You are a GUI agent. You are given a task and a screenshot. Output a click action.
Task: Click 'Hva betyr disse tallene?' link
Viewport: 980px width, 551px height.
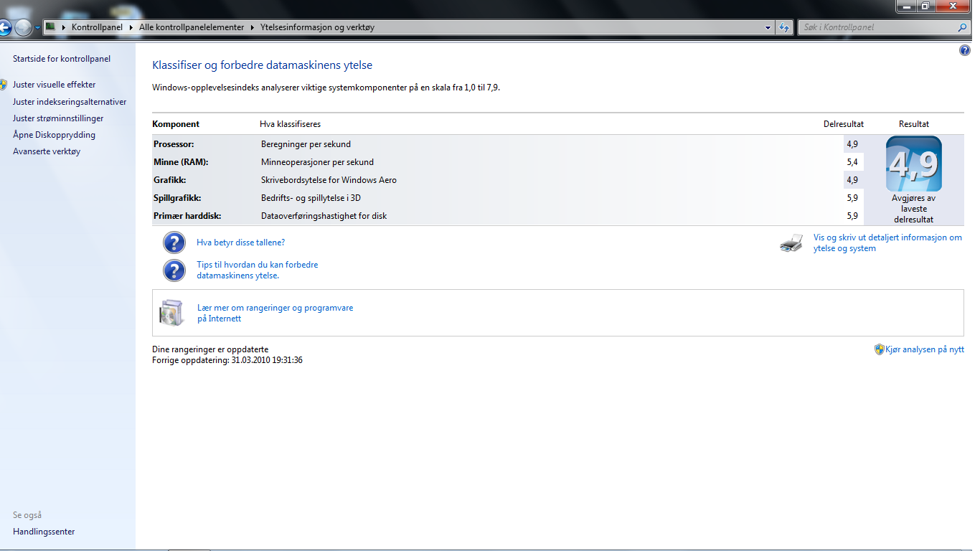240,242
